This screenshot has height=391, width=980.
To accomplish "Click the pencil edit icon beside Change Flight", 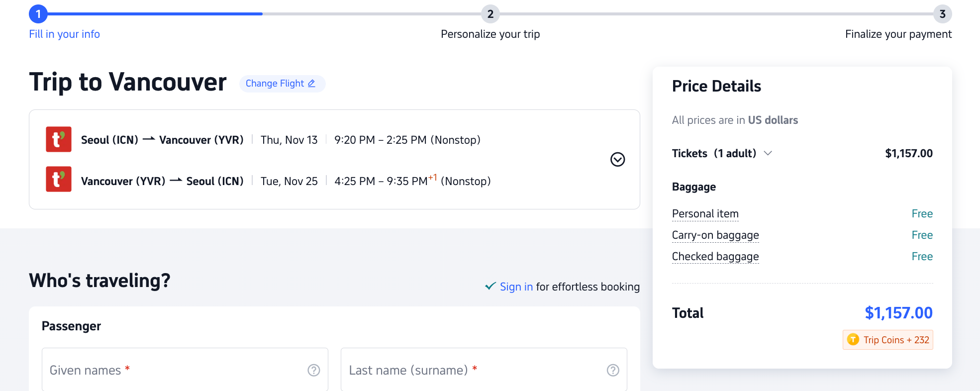I will pos(311,84).
